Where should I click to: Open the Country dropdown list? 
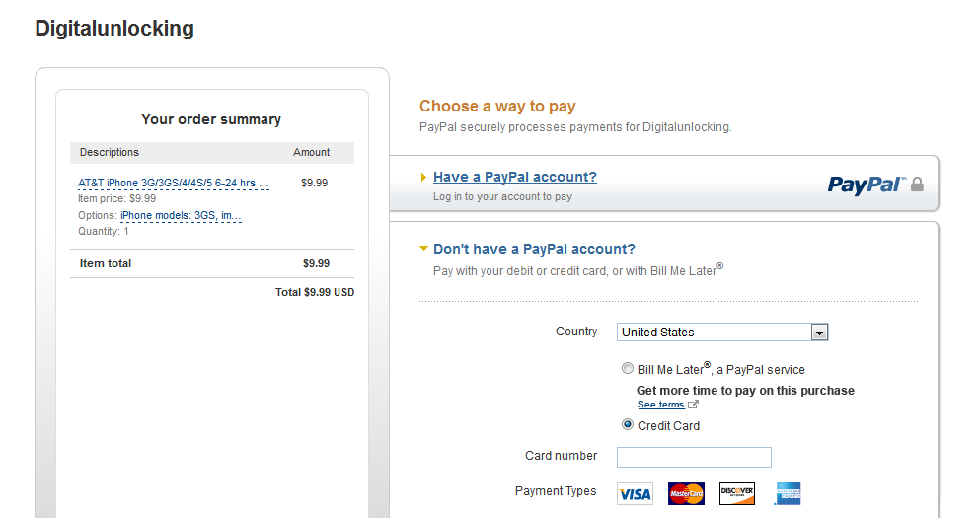tap(819, 333)
